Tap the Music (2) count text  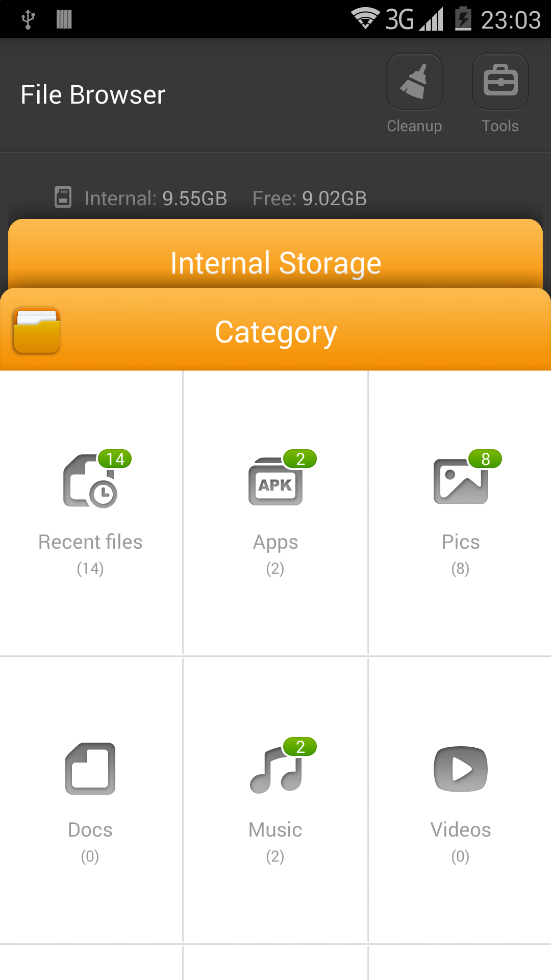(275, 856)
